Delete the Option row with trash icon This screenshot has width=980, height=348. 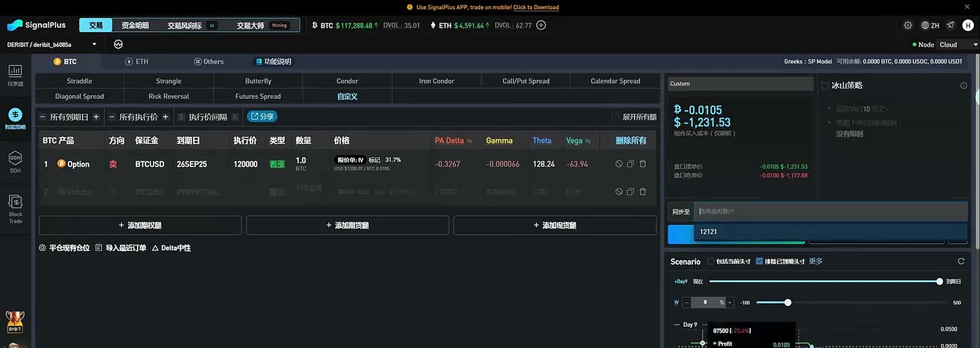click(x=643, y=164)
